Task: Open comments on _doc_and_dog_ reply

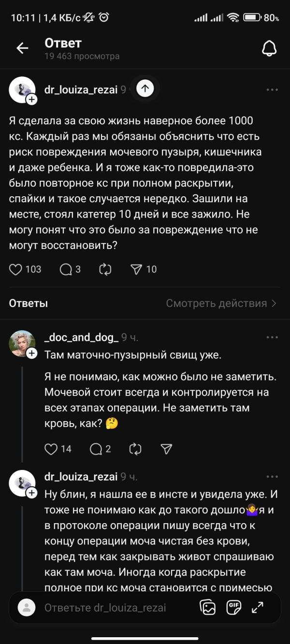Action: click(x=96, y=449)
